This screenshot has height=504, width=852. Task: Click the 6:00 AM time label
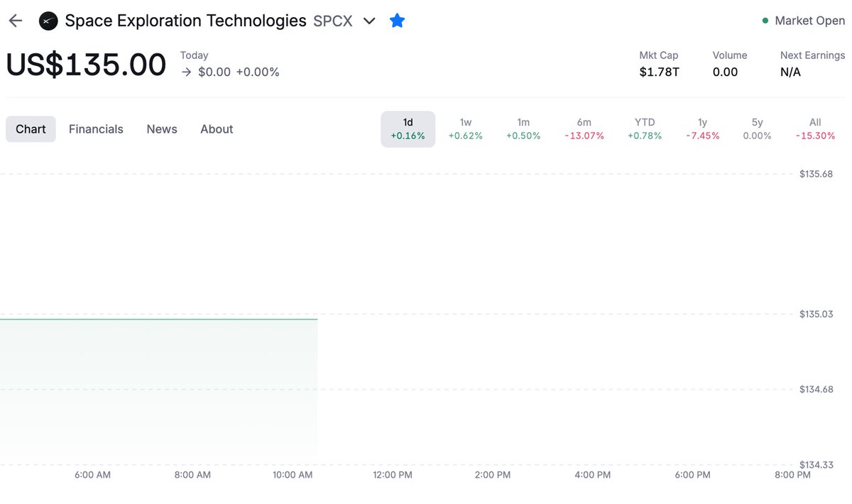click(x=92, y=475)
